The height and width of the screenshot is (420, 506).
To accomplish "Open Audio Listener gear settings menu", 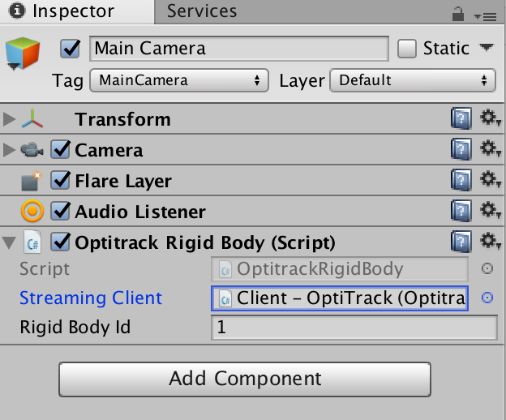I will [x=490, y=211].
